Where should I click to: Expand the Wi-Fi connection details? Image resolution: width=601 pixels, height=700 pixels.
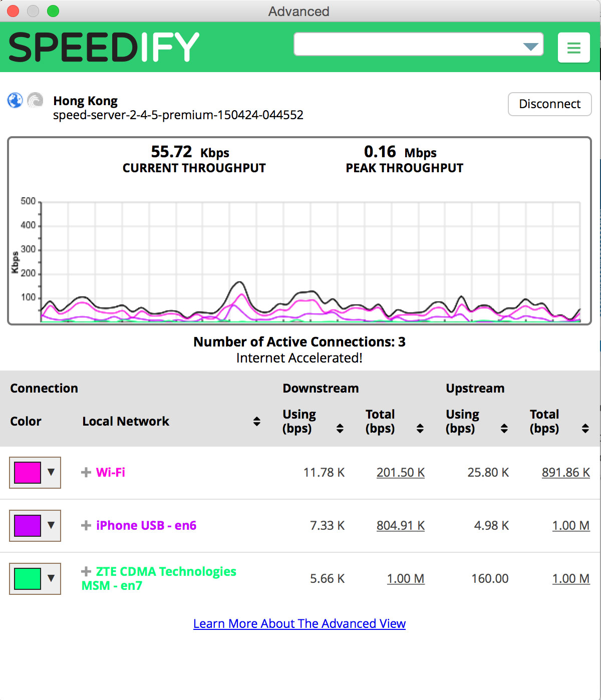tap(86, 472)
